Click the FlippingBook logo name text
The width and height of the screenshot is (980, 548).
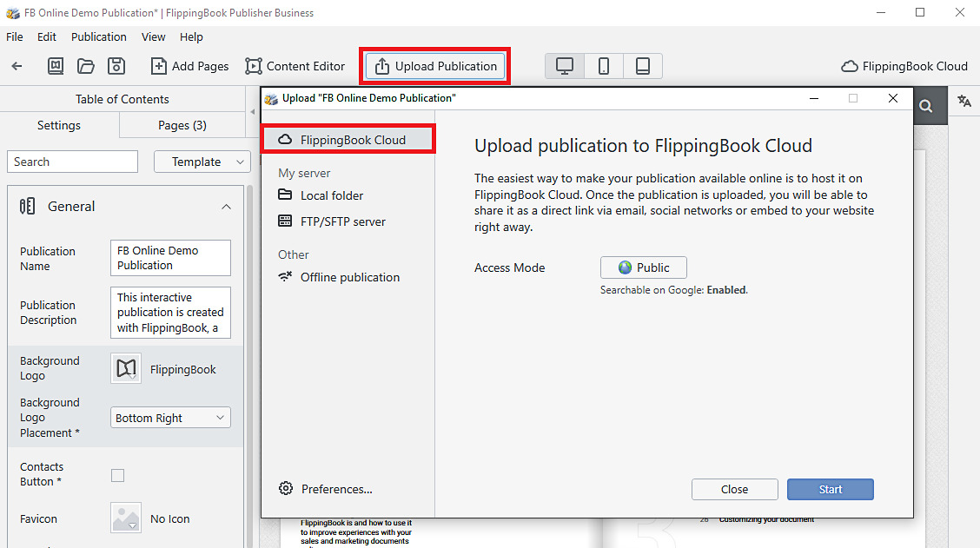tap(183, 369)
